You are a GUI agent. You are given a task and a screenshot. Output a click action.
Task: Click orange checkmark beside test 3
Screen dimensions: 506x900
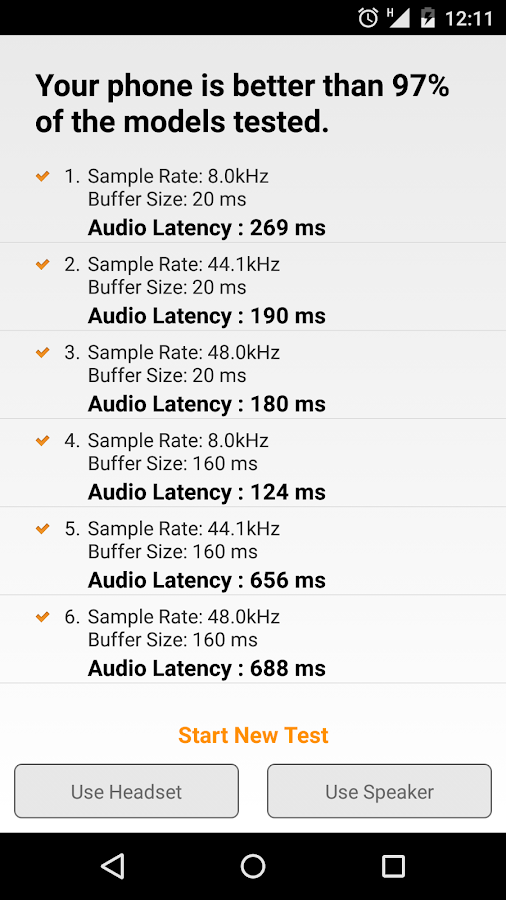pyautogui.click(x=42, y=352)
